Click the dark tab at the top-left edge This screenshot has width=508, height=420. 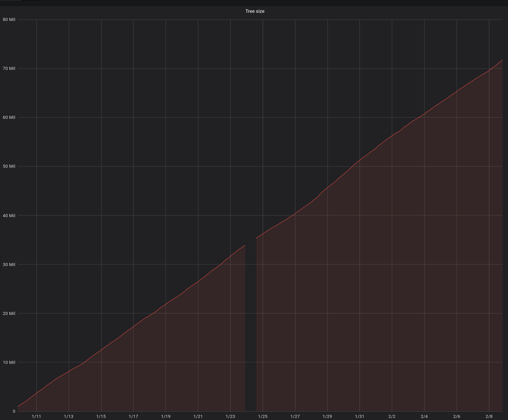point(31,0)
